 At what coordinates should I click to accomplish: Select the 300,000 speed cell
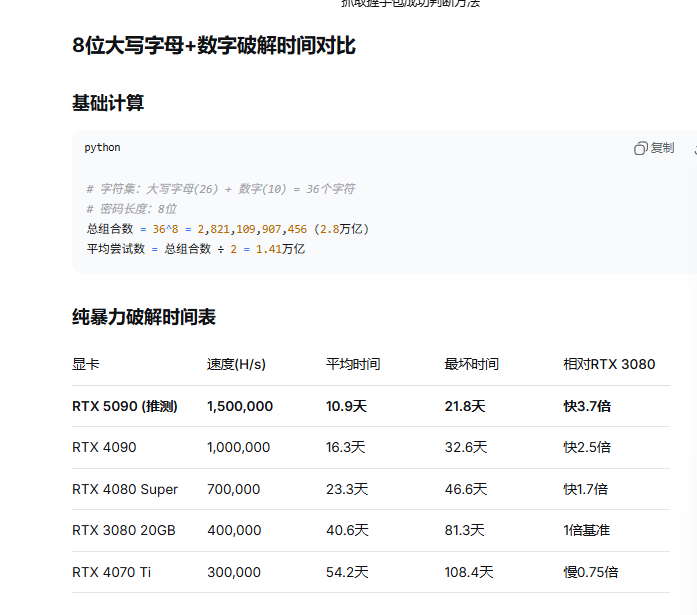tap(234, 572)
